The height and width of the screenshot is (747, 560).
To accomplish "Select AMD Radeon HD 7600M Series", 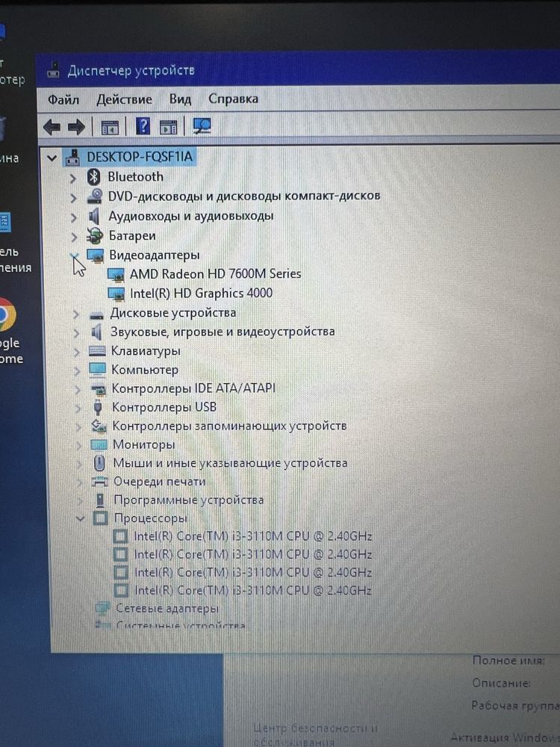I will click(x=215, y=274).
